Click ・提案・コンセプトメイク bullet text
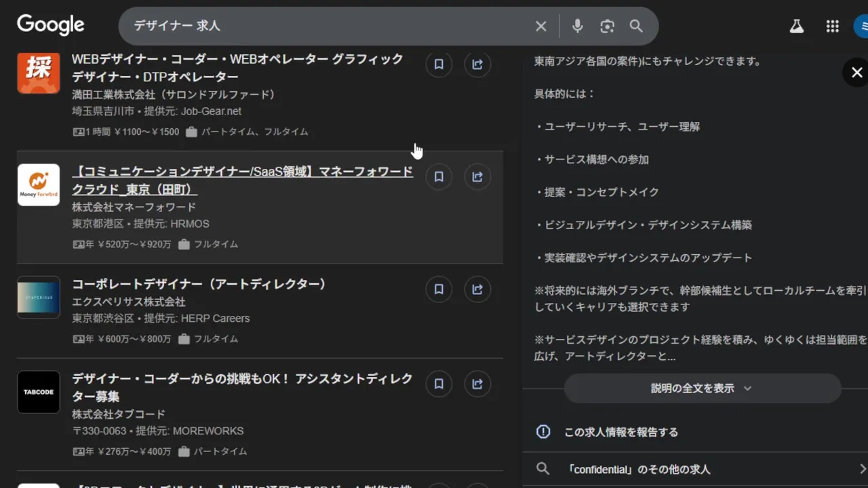This screenshot has width=868, height=488. tap(597, 192)
